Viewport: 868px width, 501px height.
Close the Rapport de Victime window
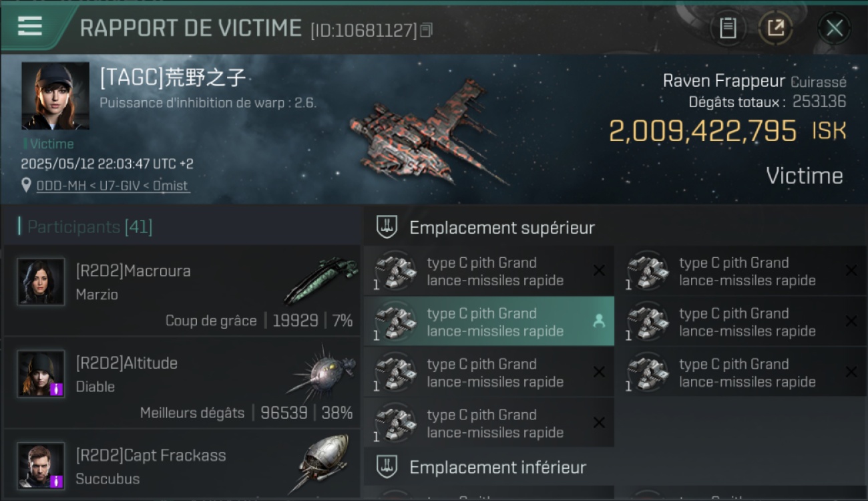click(x=834, y=28)
